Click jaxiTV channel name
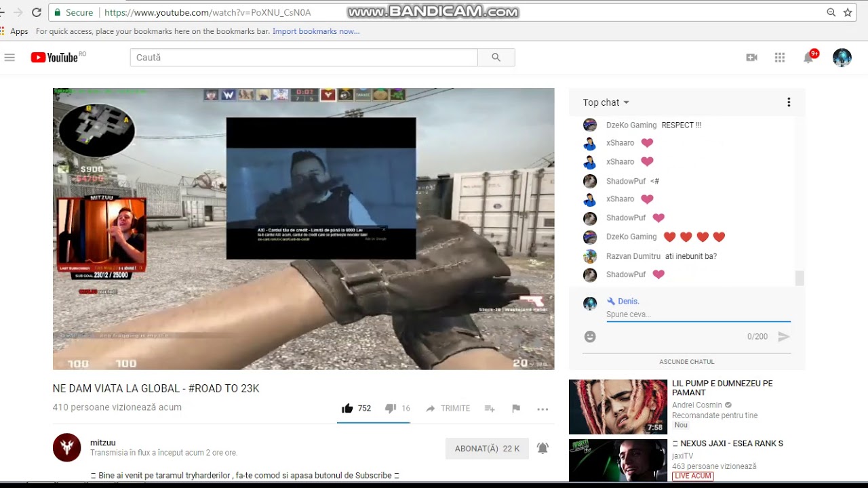Image resolution: width=868 pixels, height=488 pixels. (x=683, y=455)
